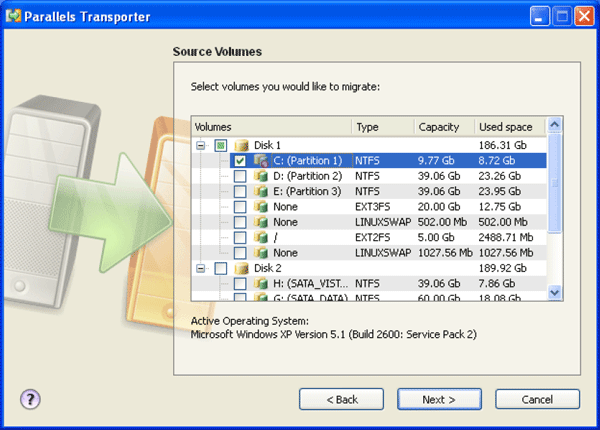
Task: Click the scrollbar up arrow
Action: [554, 124]
